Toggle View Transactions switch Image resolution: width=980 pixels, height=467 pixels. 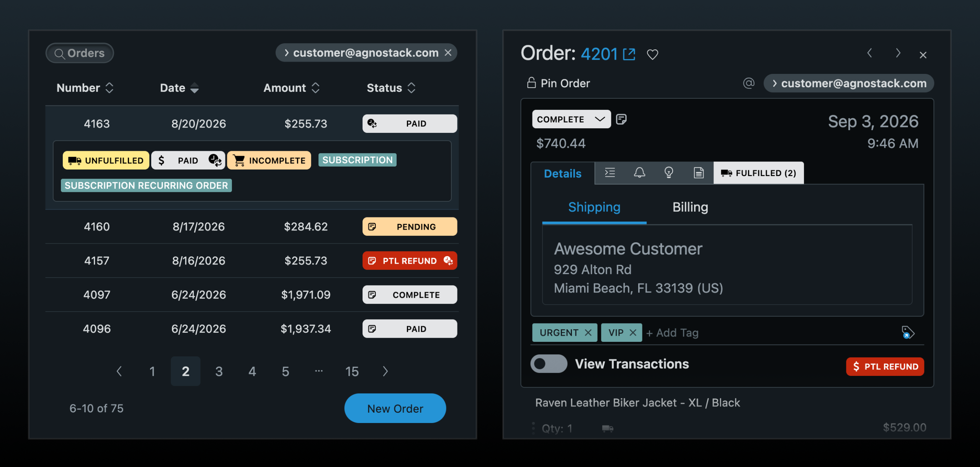[x=549, y=364]
